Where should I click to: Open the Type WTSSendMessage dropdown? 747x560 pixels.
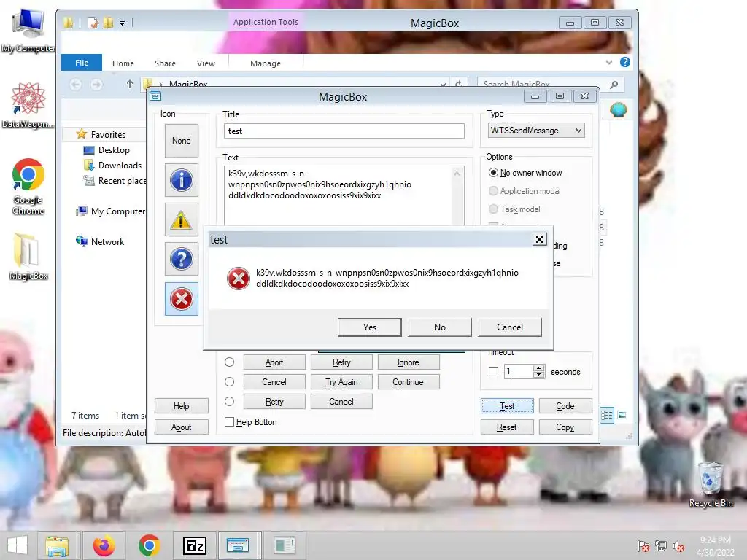point(536,131)
